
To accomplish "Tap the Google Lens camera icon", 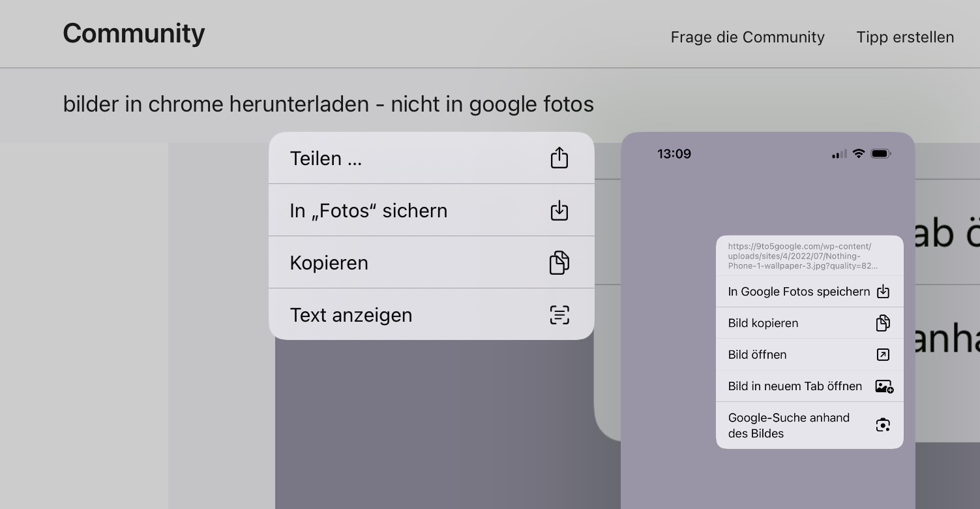I will click(x=883, y=425).
